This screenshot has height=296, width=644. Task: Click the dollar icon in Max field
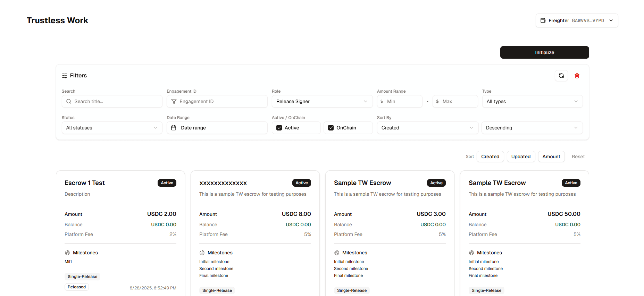point(437,101)
